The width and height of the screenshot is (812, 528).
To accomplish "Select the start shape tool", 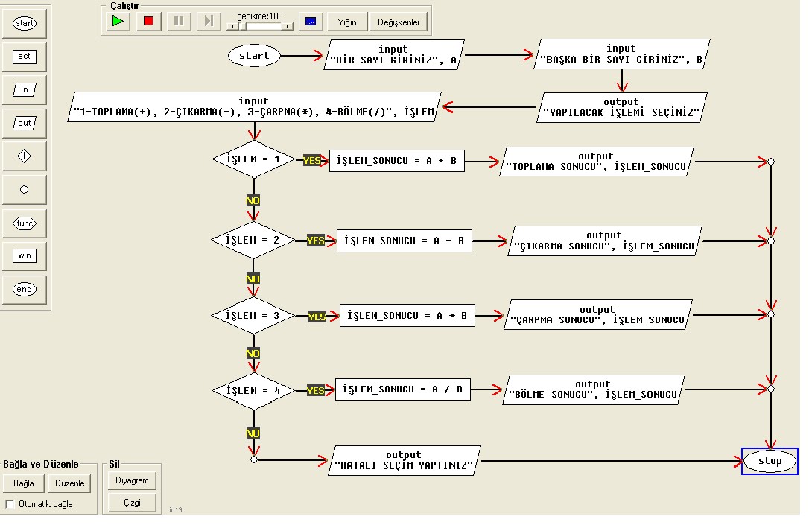I will (x=23, y=22).
